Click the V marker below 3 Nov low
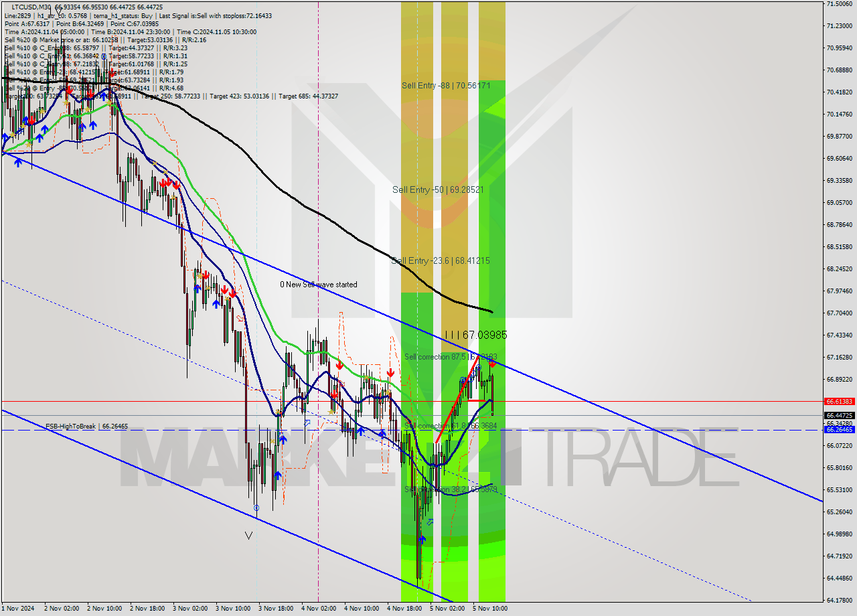 pos(249,536)
